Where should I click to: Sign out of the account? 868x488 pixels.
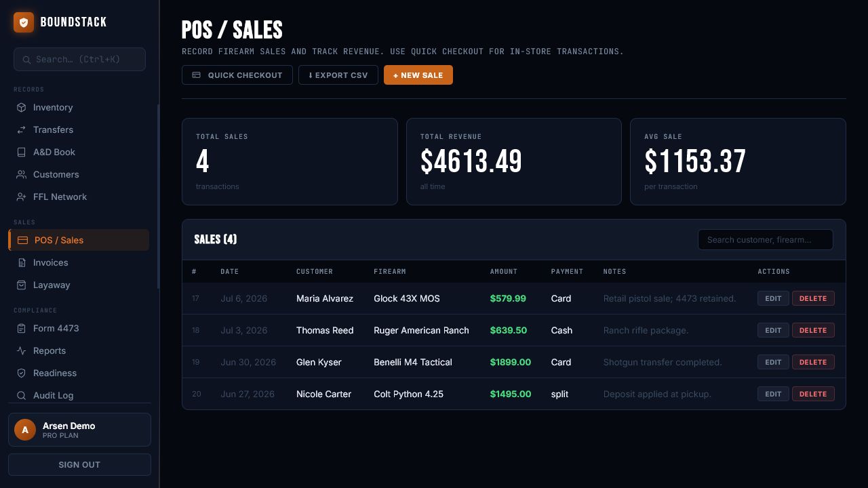point(79,465)
